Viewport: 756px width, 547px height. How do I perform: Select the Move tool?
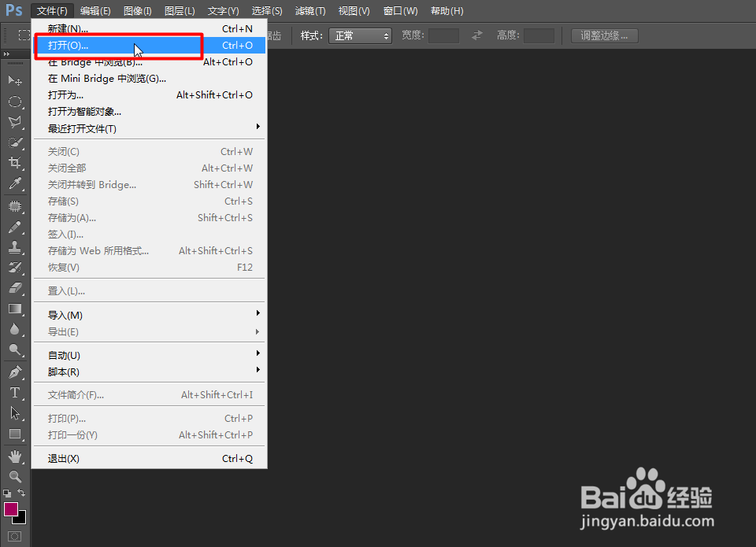coord(15,80)
